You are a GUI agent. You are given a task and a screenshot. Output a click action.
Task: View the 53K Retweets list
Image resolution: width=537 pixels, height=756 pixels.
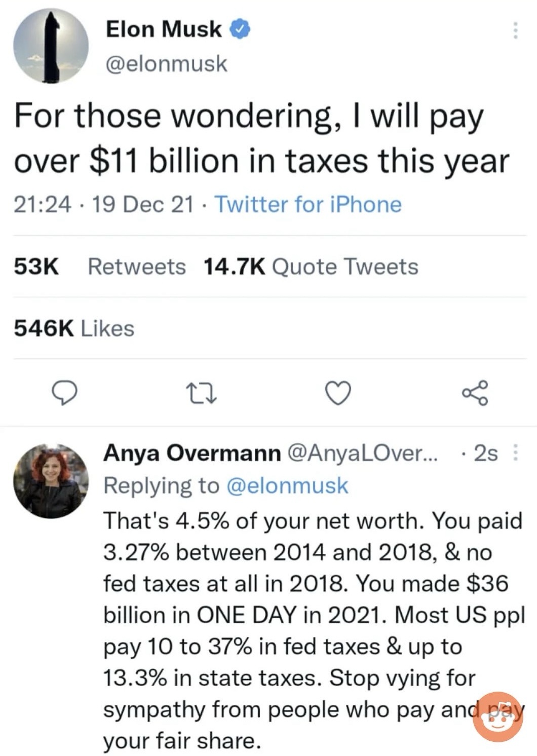coord(100,266)
